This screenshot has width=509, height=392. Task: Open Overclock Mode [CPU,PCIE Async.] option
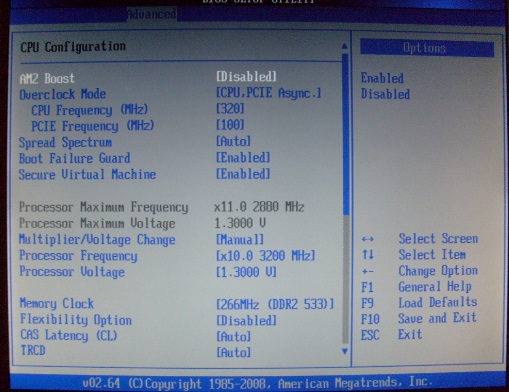point(269,93)
